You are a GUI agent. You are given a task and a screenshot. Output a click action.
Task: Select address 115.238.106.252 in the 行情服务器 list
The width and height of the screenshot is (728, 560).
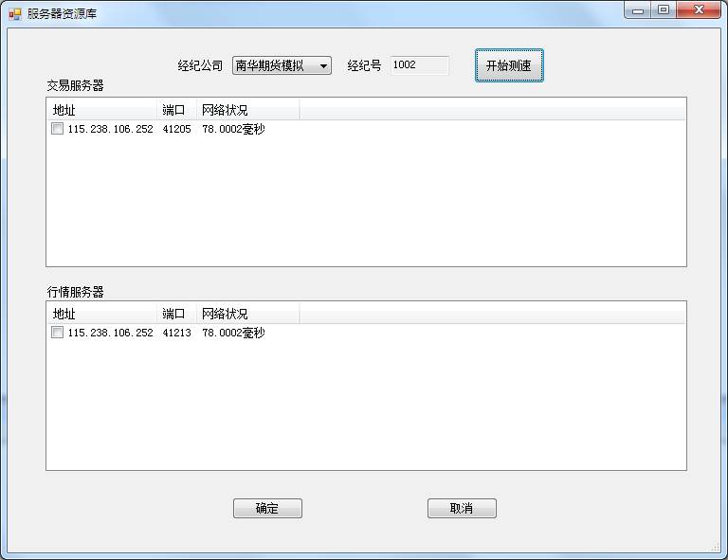[x=111, y=333]
